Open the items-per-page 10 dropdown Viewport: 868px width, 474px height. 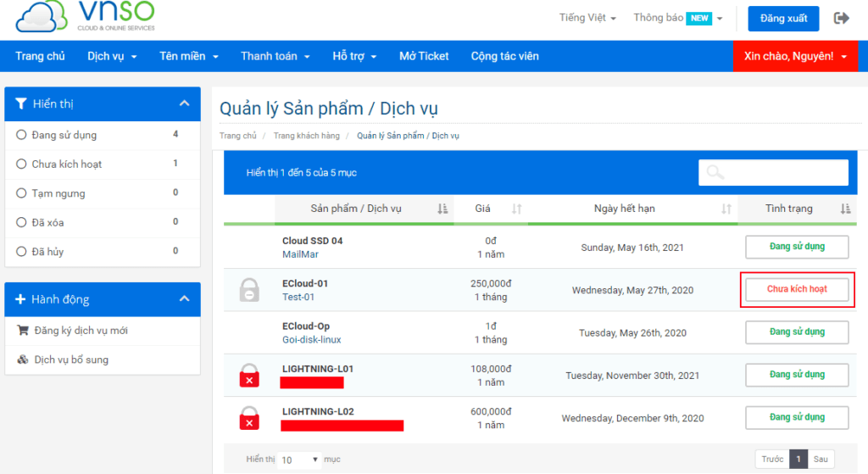pos(299,460)
